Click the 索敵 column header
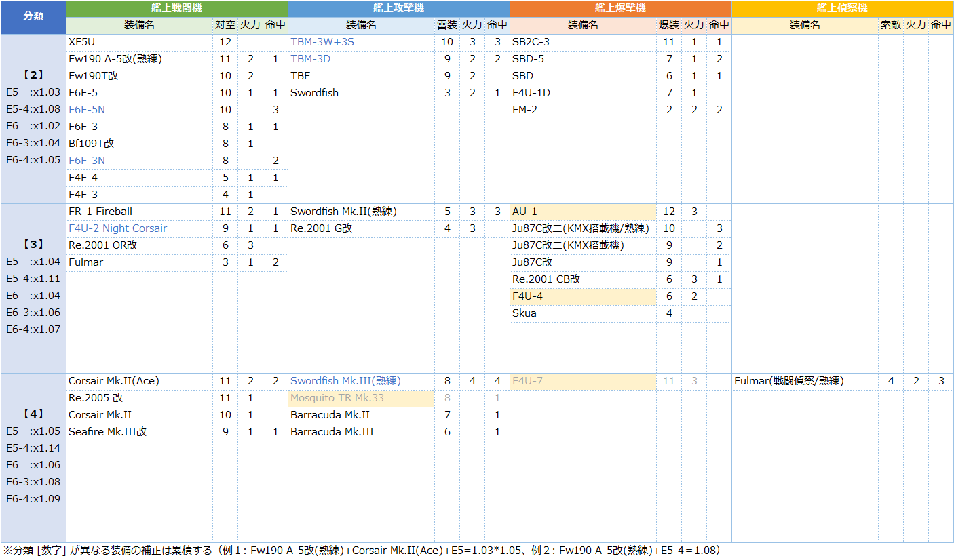 (x=891, y=25)
